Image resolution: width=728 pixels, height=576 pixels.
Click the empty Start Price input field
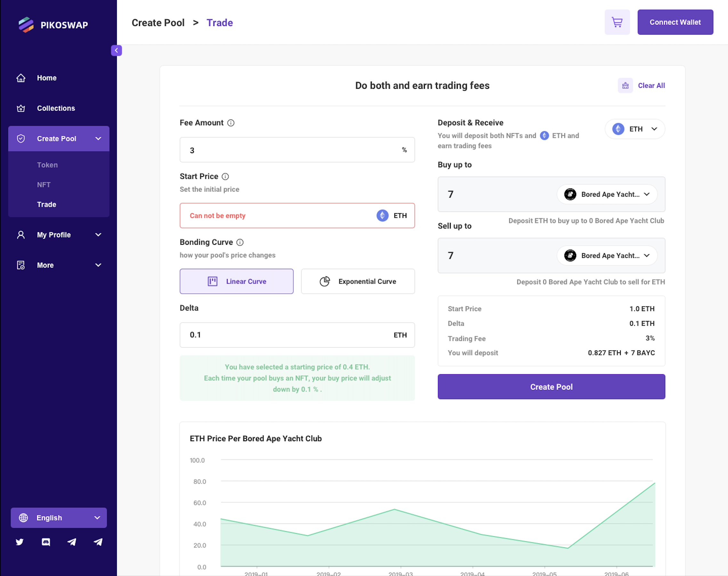[x=276, y=216]
